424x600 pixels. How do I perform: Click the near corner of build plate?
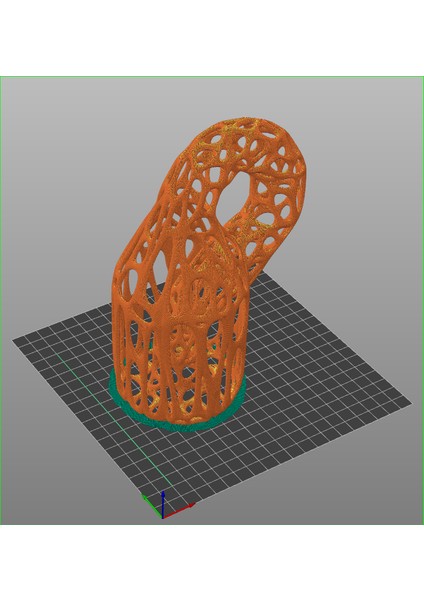[162, 517]
